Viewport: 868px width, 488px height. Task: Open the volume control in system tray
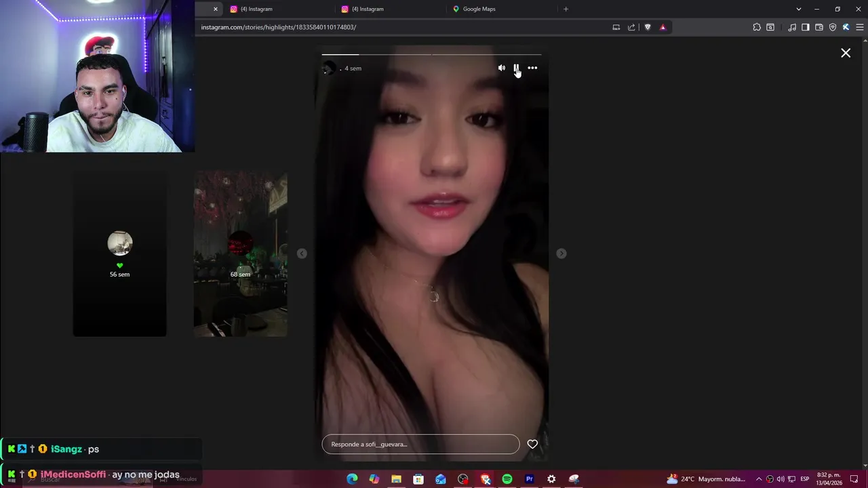(x=781, y=479)
